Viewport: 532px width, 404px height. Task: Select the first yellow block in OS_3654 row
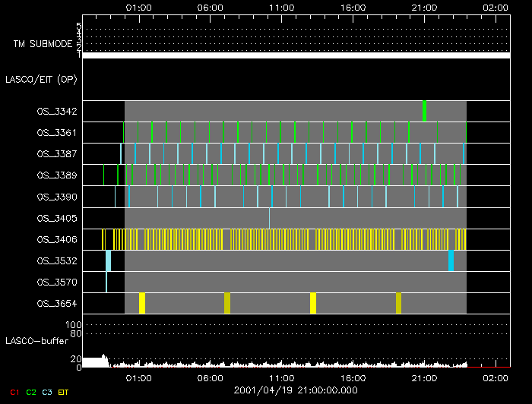[x=142, y=303]
